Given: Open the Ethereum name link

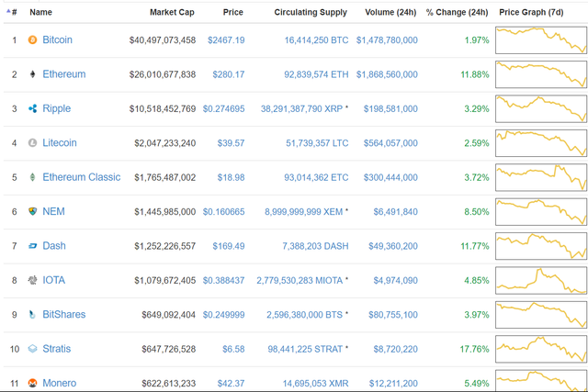Looking at the screenshot, I should tap(64, 74).
